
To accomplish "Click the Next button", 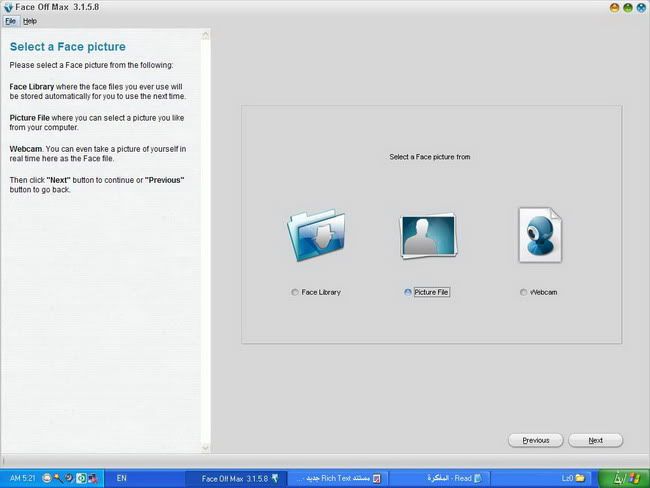I will (x=595, y=440).
